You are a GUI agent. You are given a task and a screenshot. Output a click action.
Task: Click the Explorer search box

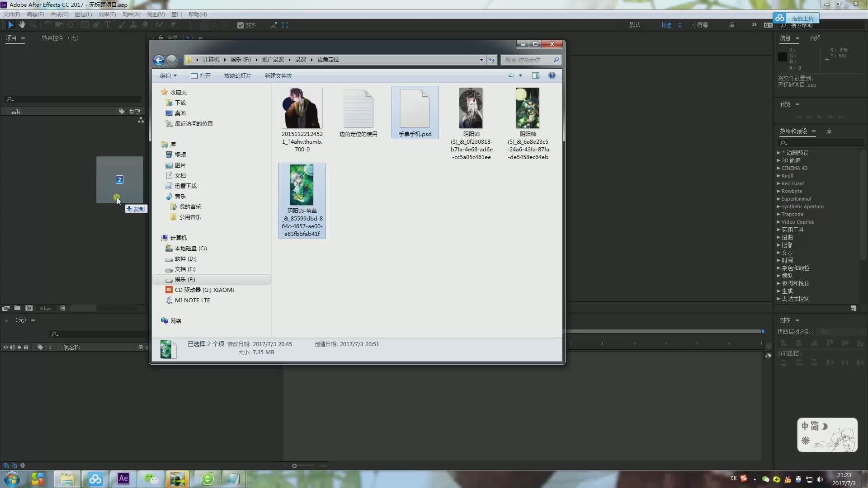coord(531,60)
